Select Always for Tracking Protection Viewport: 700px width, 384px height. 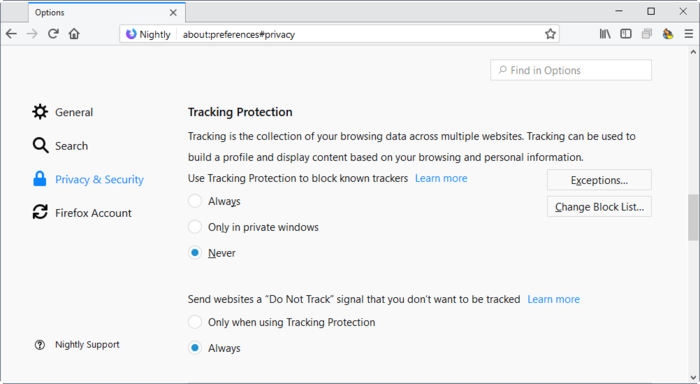tap(195, 201)
